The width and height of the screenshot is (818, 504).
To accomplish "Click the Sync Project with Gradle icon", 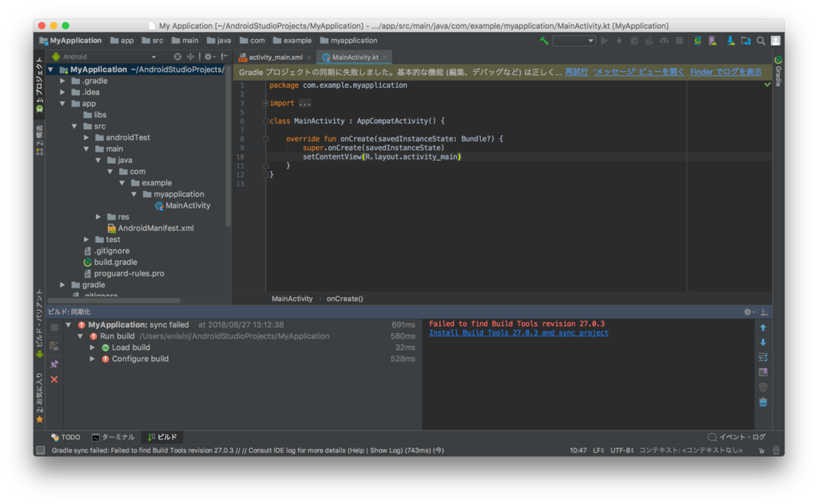I will pyautogui.click(x=697, y=41).
